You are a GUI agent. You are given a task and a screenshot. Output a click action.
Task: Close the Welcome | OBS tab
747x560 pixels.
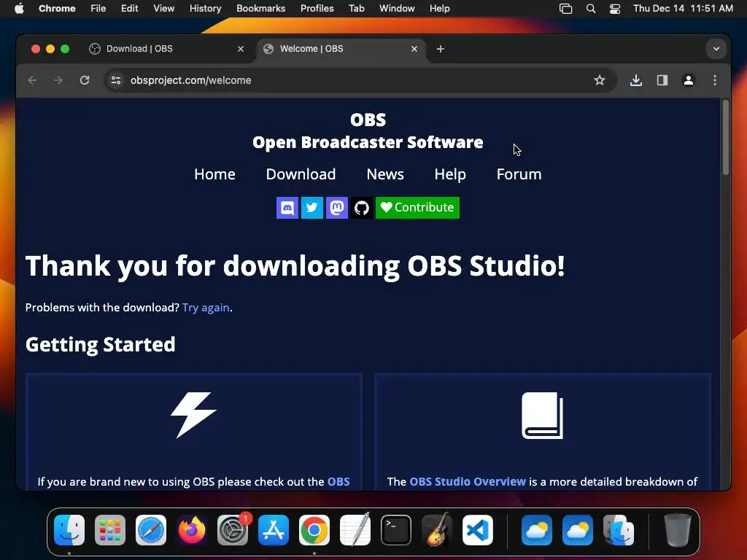tap(414, 49)
